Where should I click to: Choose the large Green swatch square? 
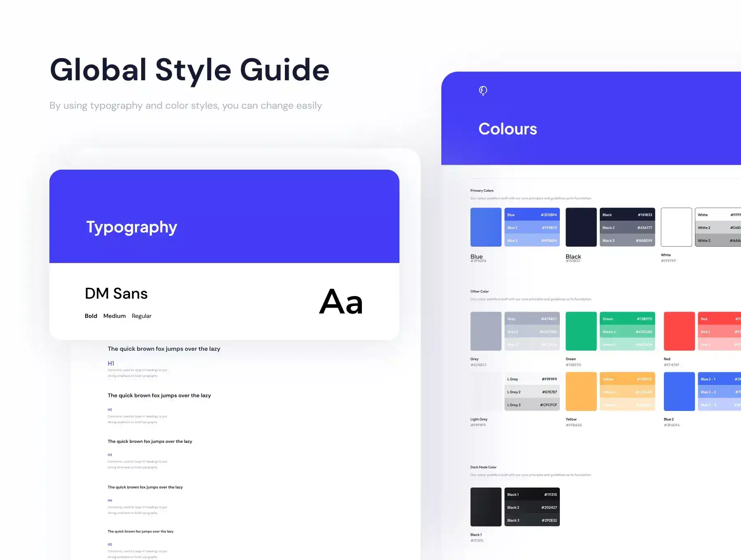[581, 331]
